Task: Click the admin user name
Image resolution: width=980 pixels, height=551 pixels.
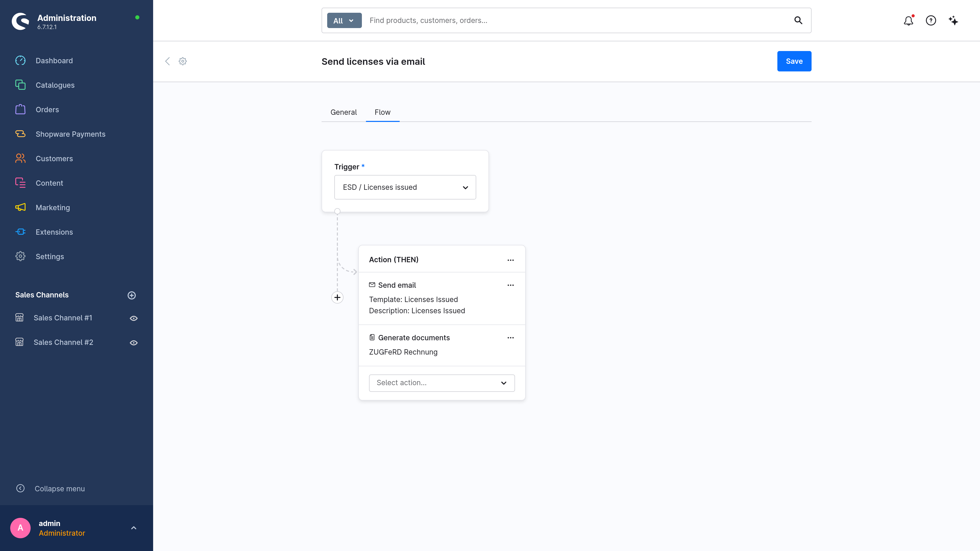Action: coord(50,523)
